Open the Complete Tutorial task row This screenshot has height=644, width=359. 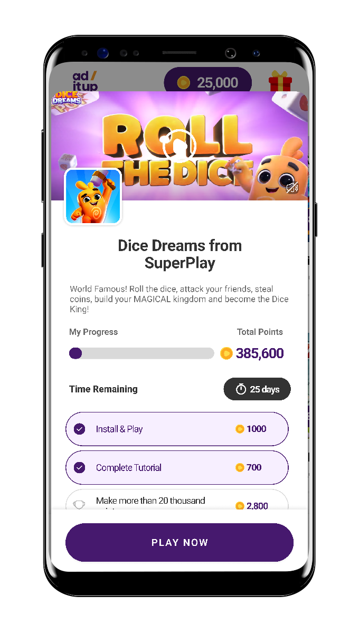point(177,467)
